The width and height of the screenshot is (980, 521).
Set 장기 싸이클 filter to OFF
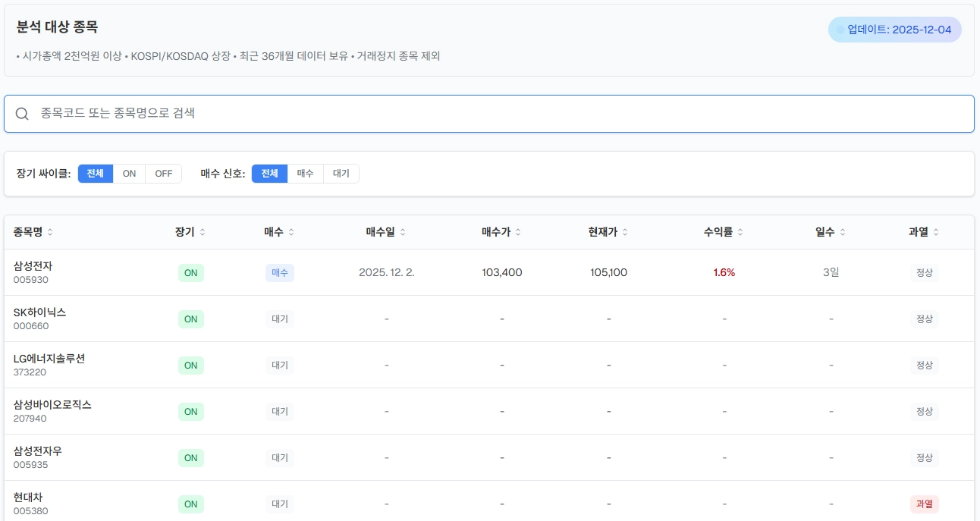[x=163, y=174]
